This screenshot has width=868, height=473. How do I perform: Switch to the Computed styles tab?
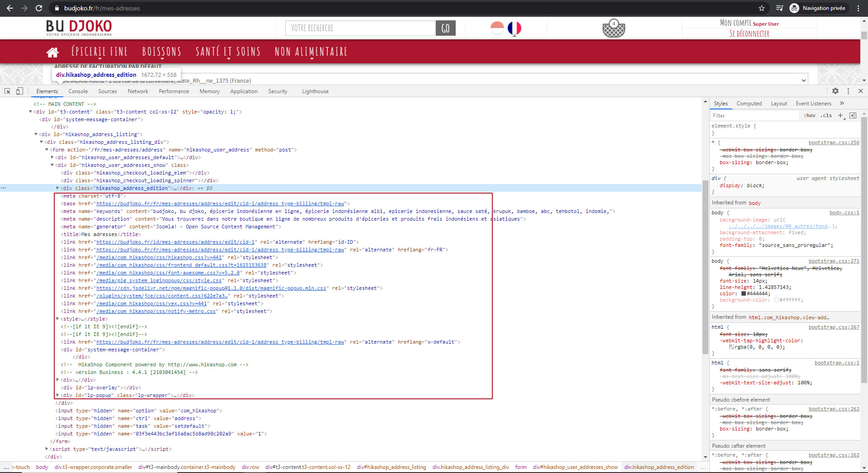click(749, 104)
